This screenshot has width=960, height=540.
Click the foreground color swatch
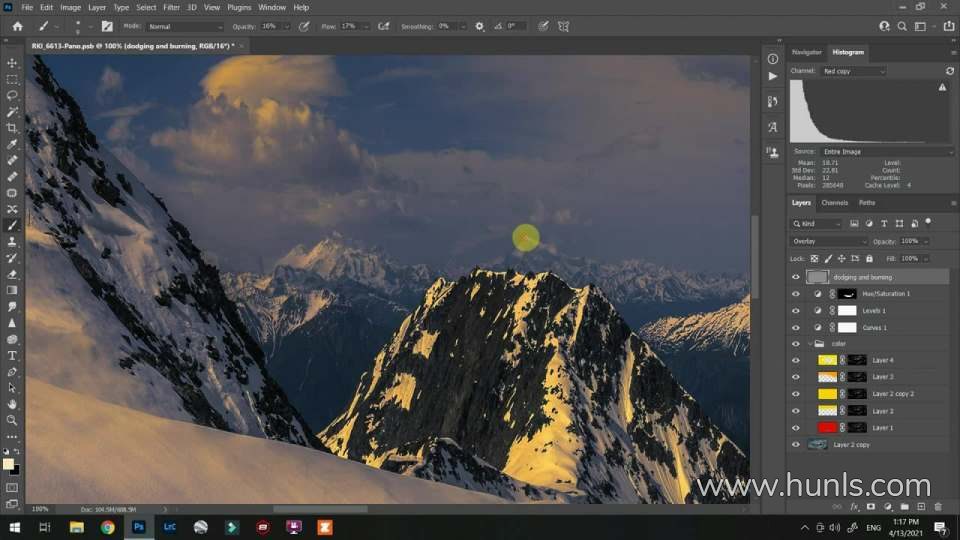point(9,464)
